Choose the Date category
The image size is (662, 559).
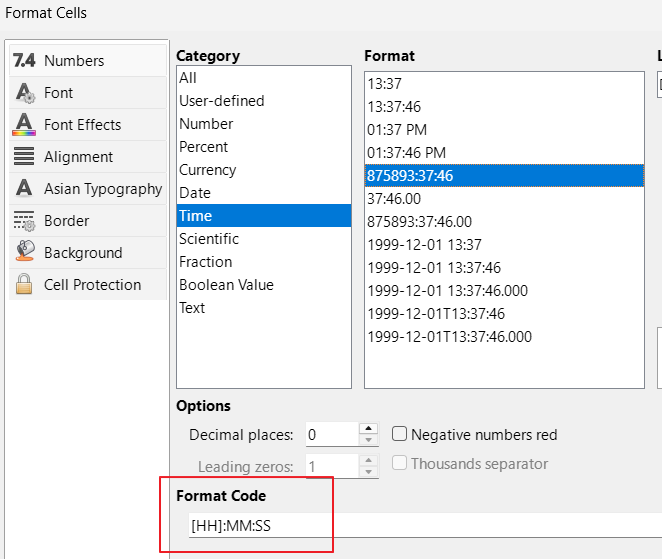[x=264, y=193]
